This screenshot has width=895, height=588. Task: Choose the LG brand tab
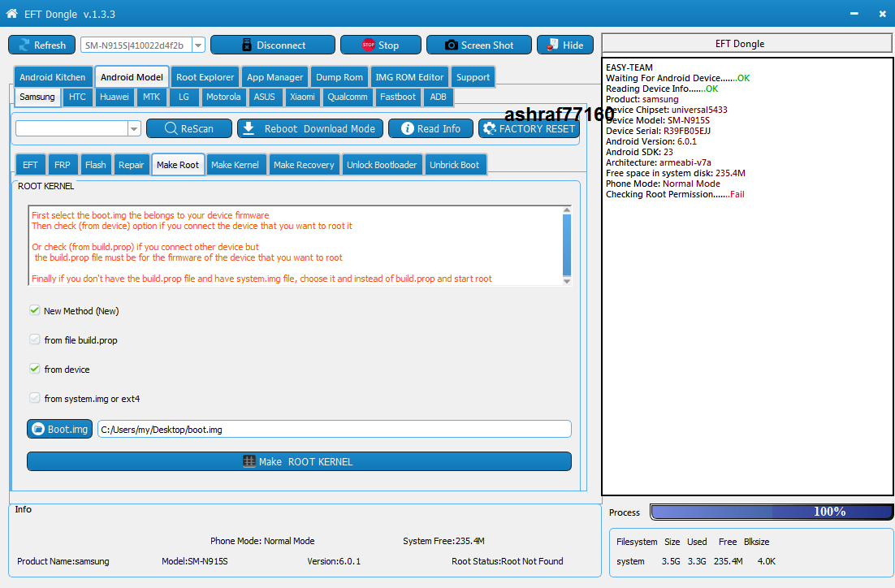184,97
